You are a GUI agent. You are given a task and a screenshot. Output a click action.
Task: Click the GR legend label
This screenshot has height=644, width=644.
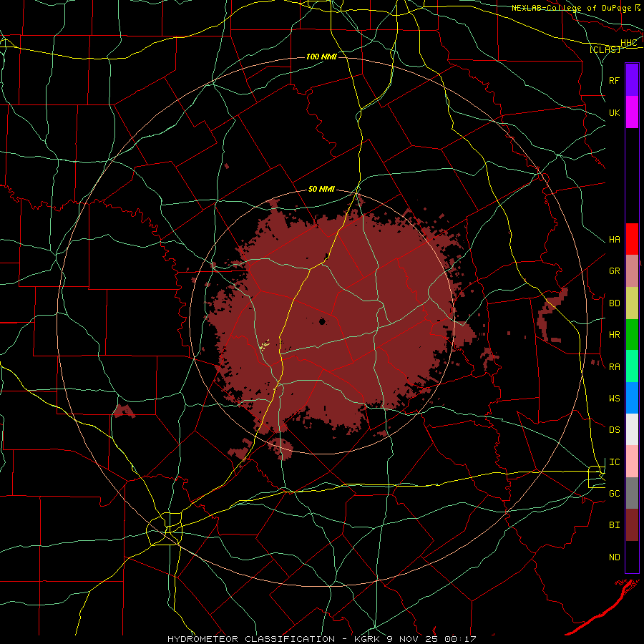615,271
